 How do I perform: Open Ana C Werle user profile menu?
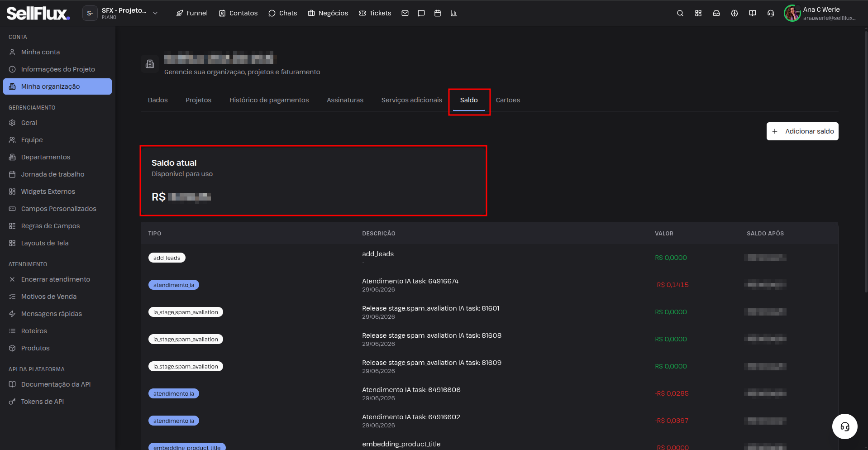pos(820,13)
